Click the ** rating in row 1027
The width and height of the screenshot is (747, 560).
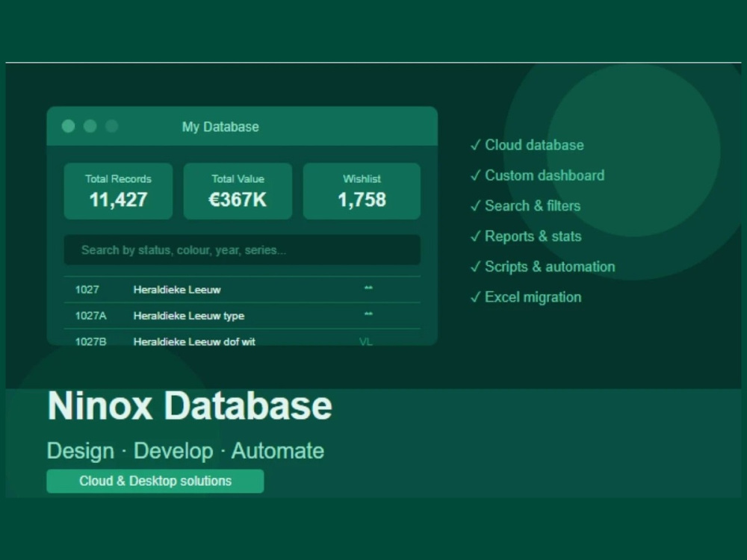point(368,288)
